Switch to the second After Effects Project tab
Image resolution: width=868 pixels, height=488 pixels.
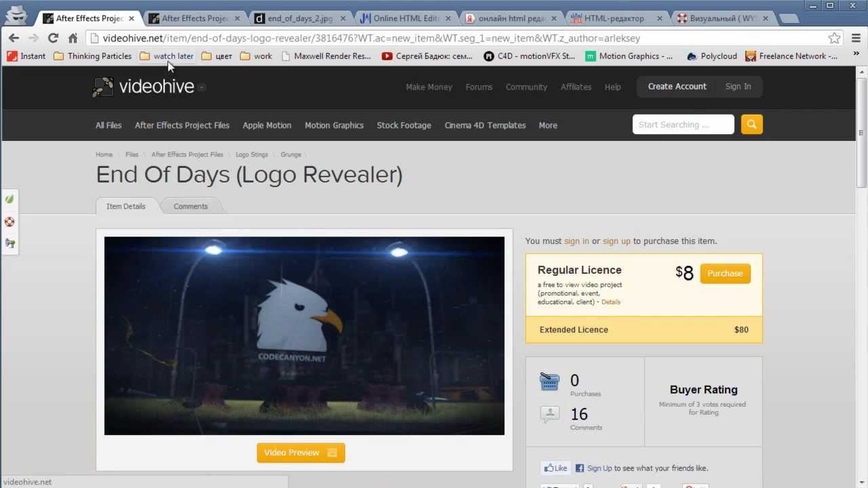pos(193,18)
